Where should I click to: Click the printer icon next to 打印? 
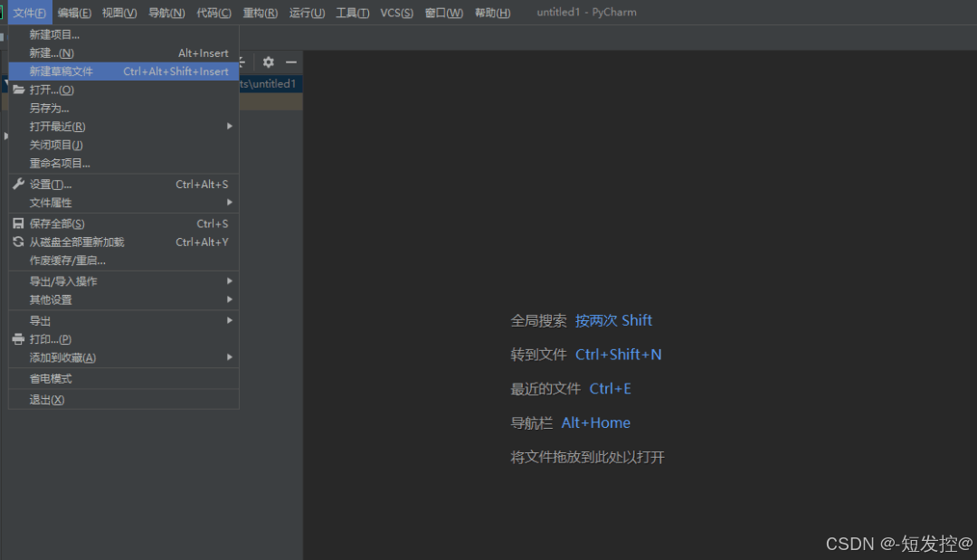17,339
